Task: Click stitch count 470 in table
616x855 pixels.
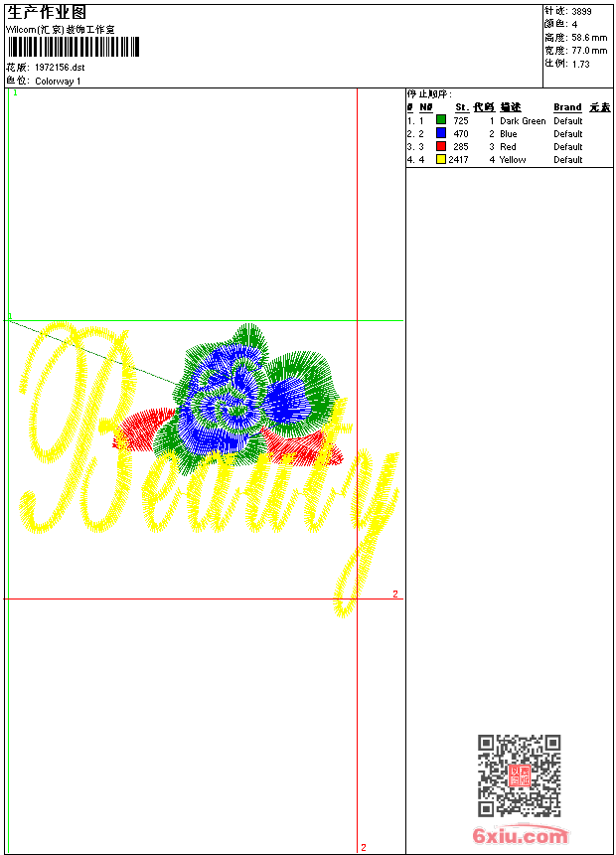Action: click(461, 134)
